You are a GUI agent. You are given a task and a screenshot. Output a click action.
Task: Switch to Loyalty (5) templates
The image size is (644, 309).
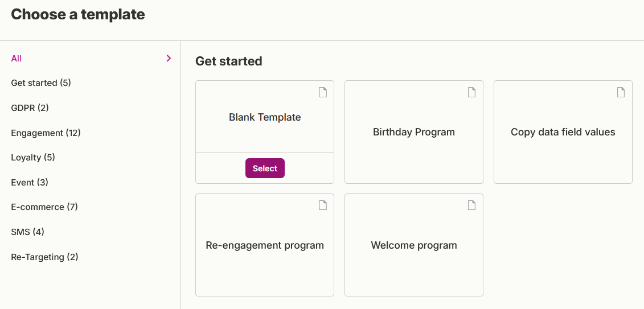[33, 158]
